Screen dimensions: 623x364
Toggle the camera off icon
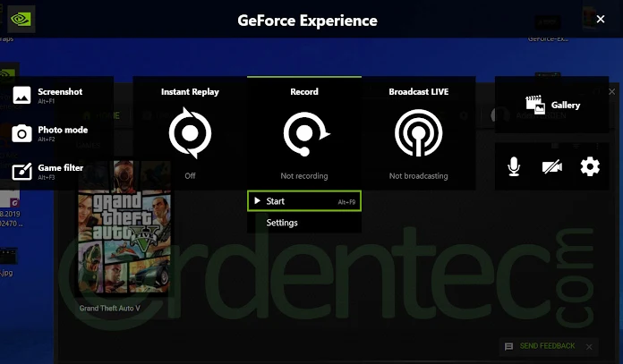point(552,166)
